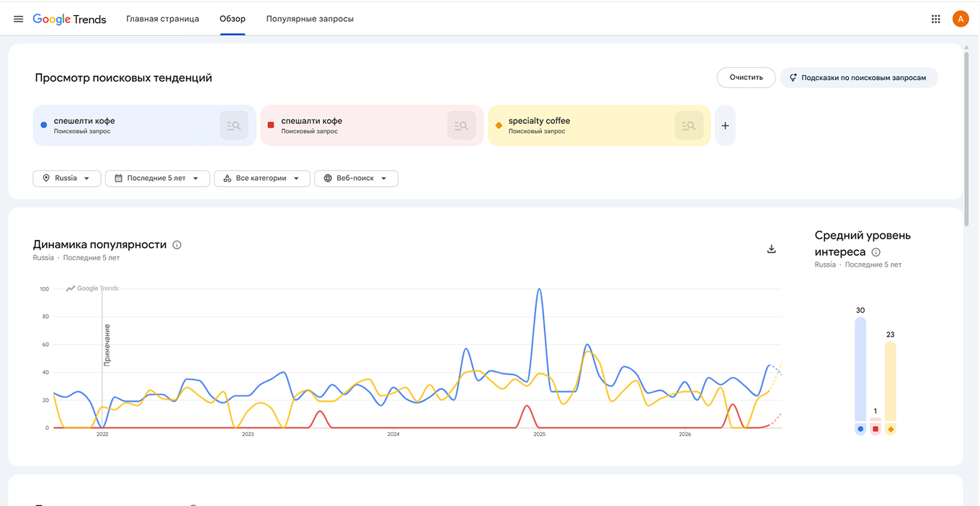Download the interest over time chart

point(771,249)
